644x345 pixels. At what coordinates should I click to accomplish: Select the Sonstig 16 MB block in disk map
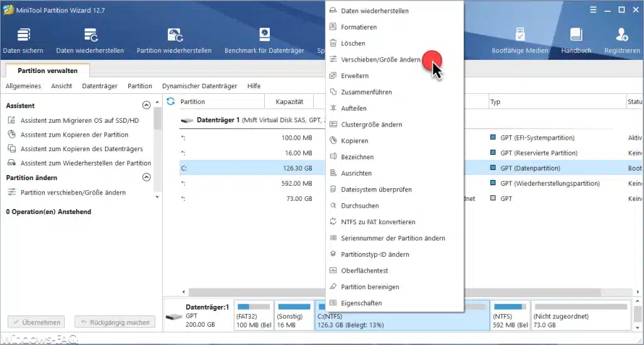294,315
